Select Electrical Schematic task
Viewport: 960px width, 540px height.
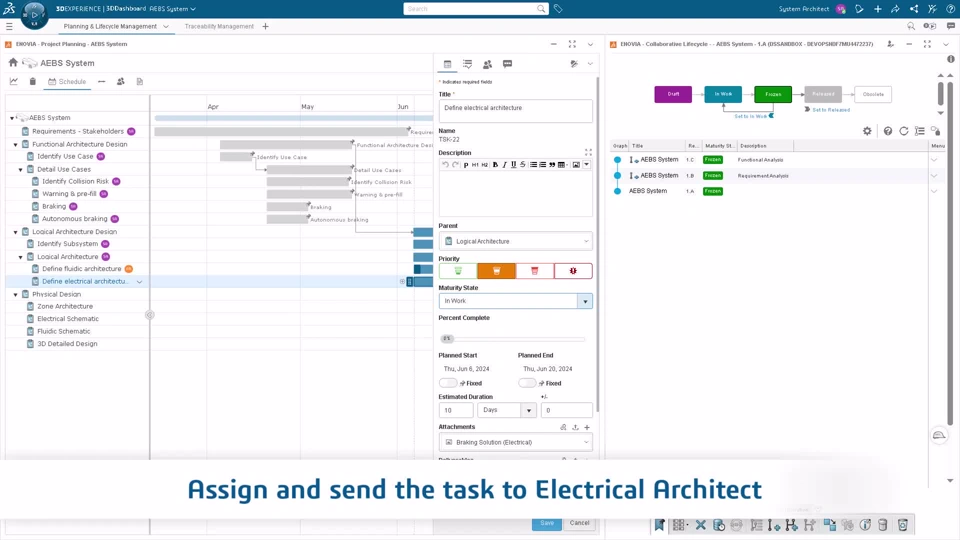click(67, 319)
